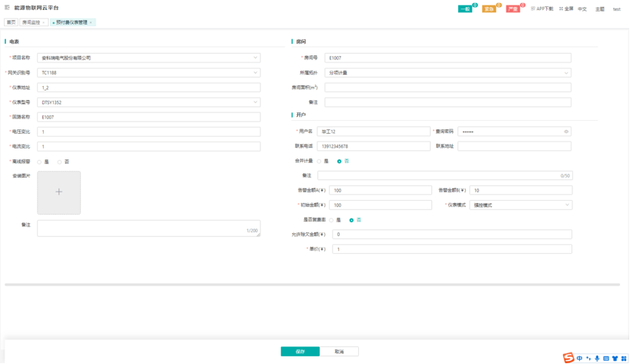Close the 房间监控 tab
Viewport: 630px width, 364px height.
(x=43, y=22)
